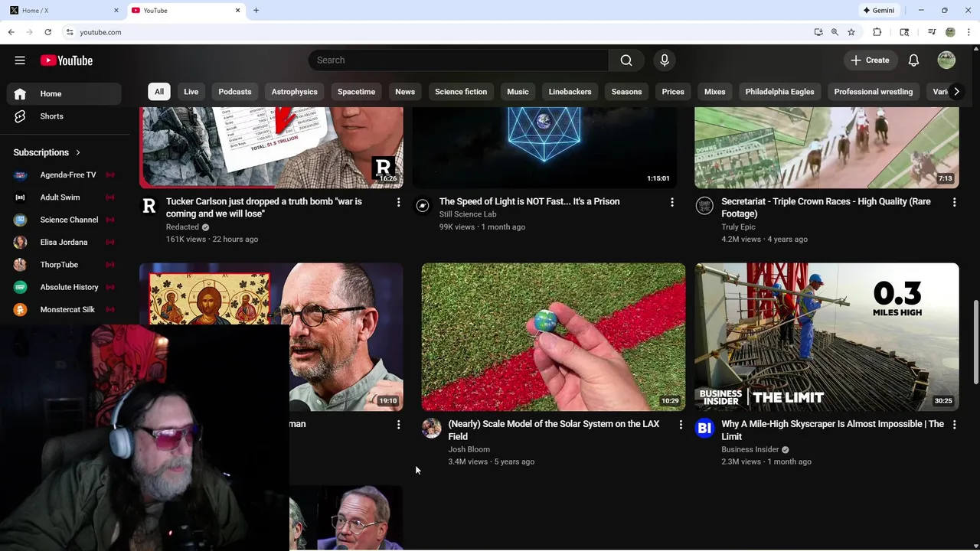Screen dimensions: 980x551
Task: Open the Monstercat Silk subscription
Action: pos(64,310)
